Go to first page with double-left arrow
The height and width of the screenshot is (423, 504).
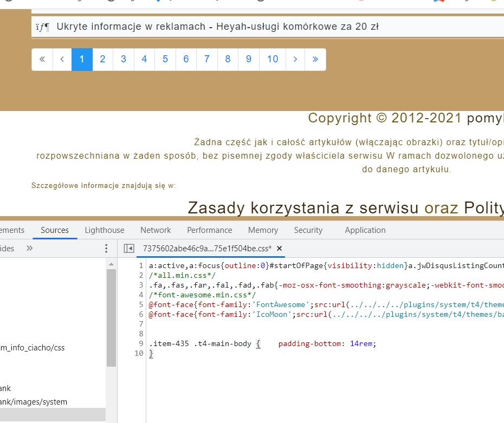pos(42,60)
